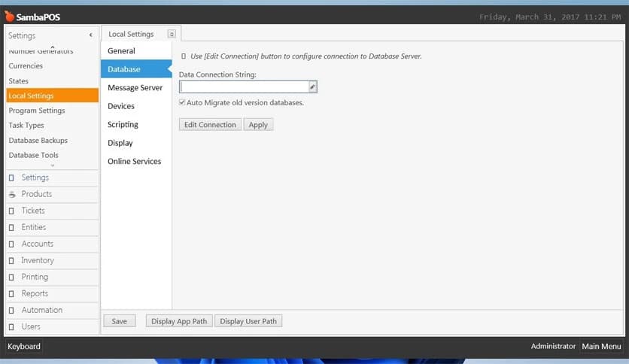Click the date and time display
629x364 pixels.
(550, 17)
